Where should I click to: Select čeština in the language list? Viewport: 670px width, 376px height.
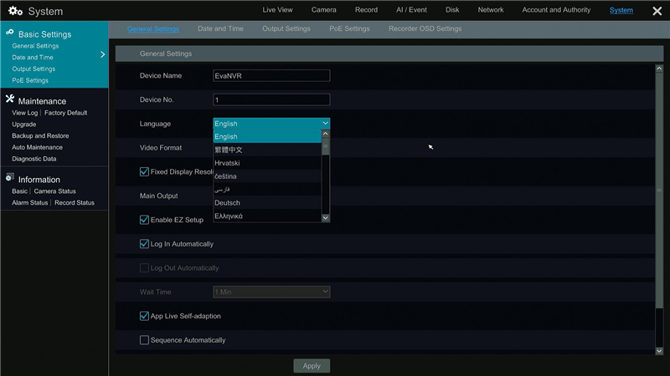(x=267, y=176)
